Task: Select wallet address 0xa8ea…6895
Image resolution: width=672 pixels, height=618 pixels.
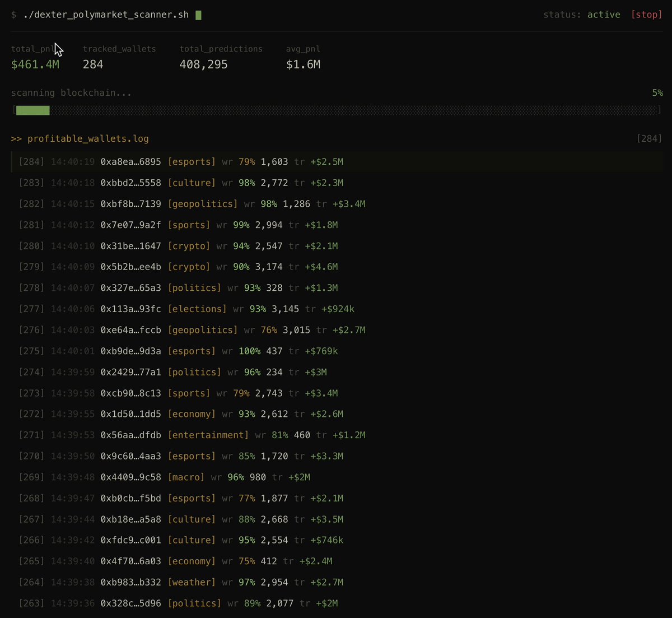Action: (131, 162)
